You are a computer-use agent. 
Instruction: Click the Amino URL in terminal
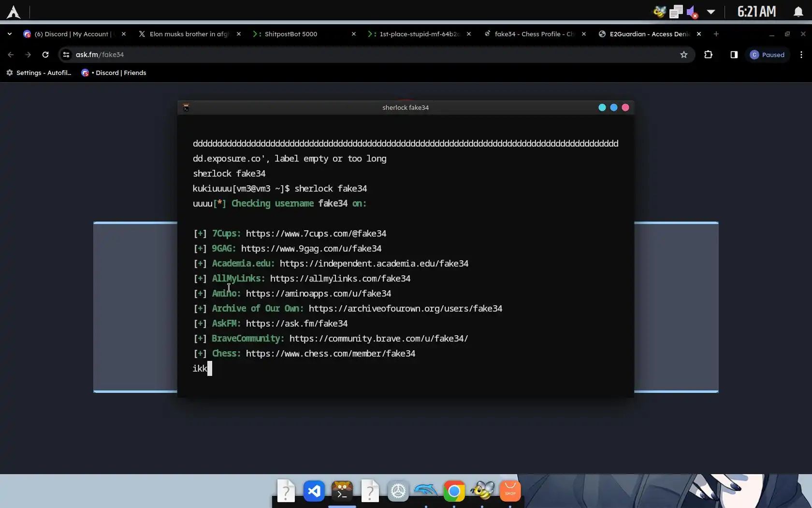point(319,294)
